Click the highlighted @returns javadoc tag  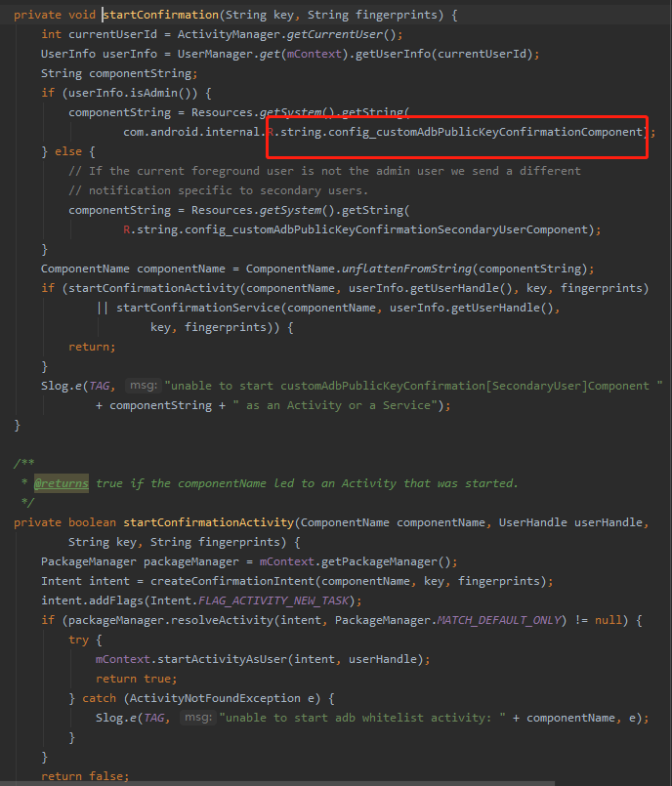point(62,483)
